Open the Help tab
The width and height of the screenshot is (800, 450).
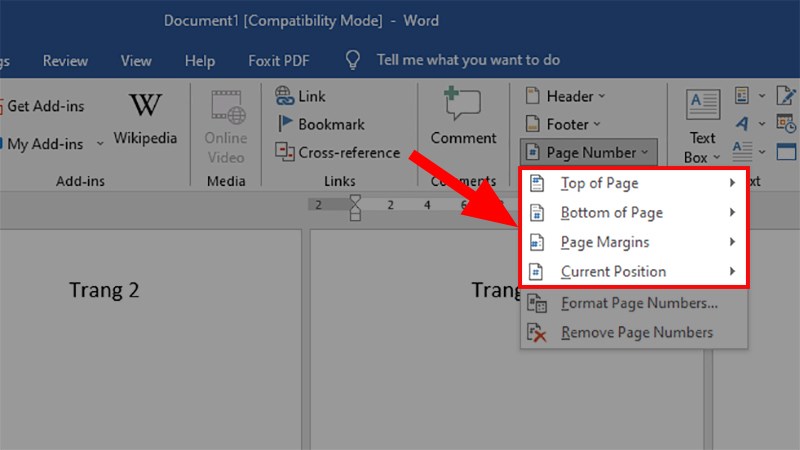tap(199, 61)
